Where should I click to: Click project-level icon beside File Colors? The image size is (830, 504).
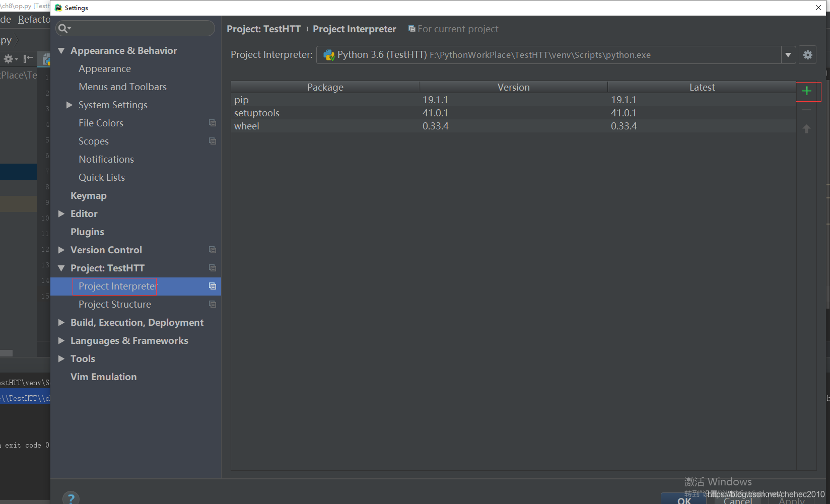tap(213, 123)
